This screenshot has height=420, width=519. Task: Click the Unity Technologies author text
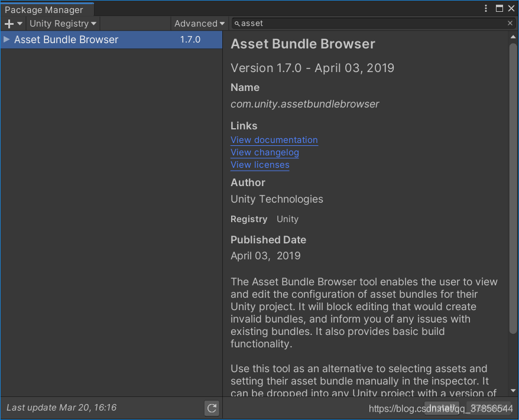pyautogui.click(x=277, y=199)
